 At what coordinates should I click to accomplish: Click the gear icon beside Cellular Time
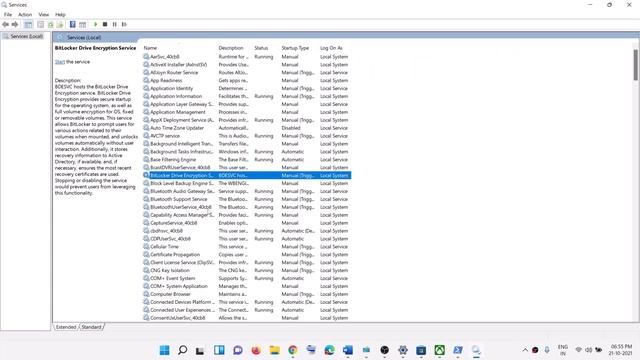tap(146, 247)
